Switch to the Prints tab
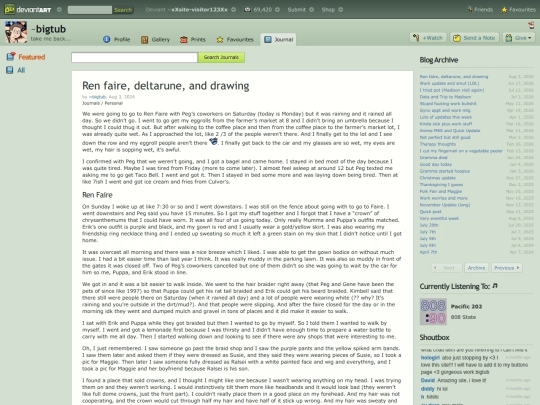Image resolution: width=540 pixels, height=405 pixels. pos(193,39)
